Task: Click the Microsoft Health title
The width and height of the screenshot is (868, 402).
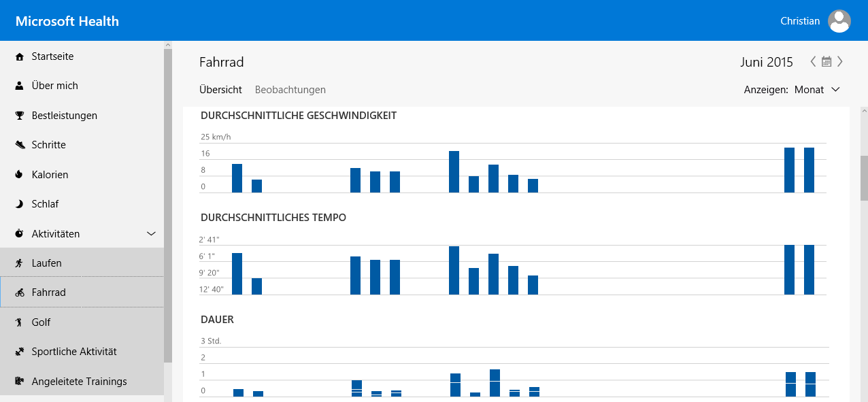Action: click(67, 21)
